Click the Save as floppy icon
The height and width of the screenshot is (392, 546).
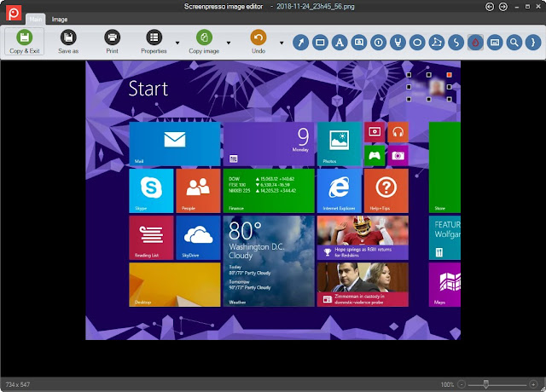[x=68, y=37]
